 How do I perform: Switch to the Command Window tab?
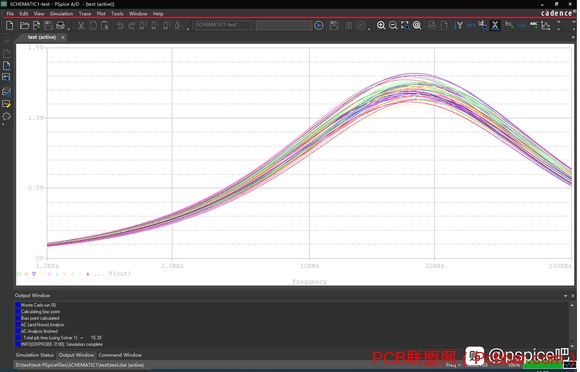tap(120, 355)
